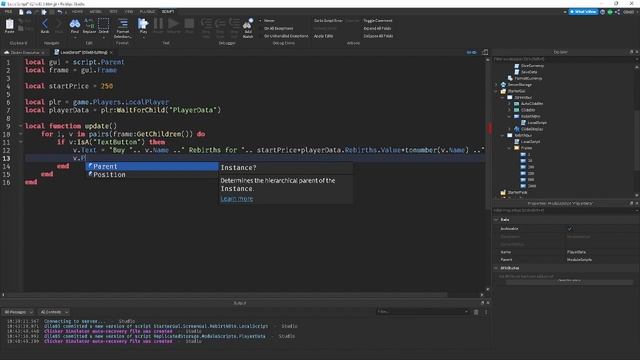Select the StarterPack item in Explorer
This screenshot has width=640, height=360.
pos(517,192)
